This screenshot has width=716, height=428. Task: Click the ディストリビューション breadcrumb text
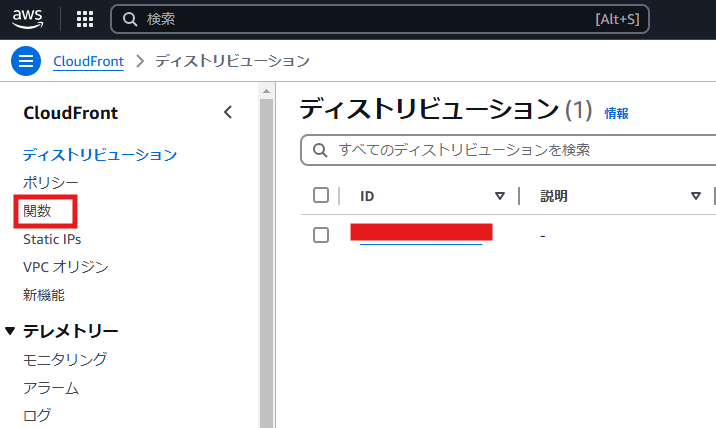(x=232, y=61)
